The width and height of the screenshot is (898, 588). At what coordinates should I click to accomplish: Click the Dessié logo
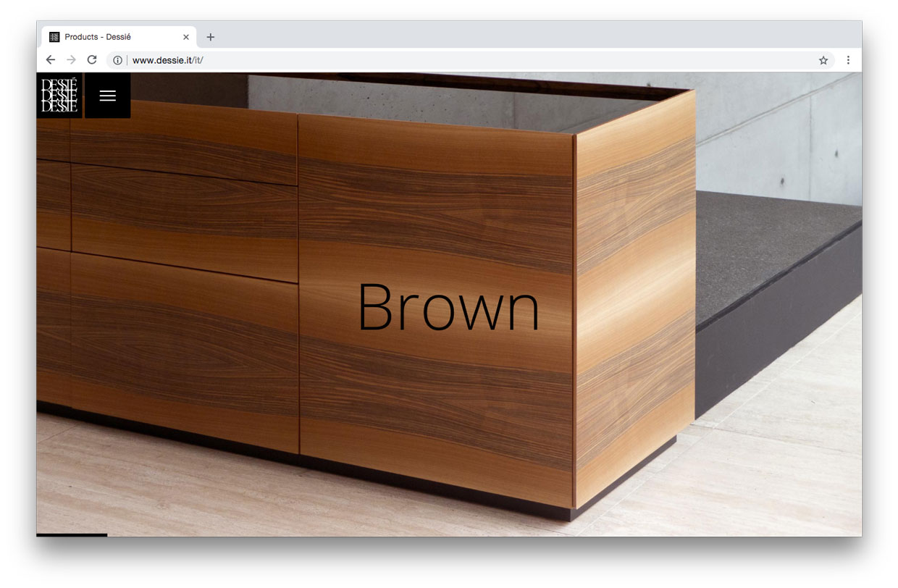(59, 96)
